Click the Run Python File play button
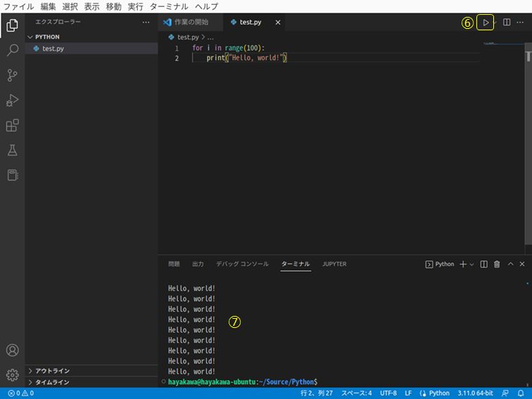 [x=485, y=23]
